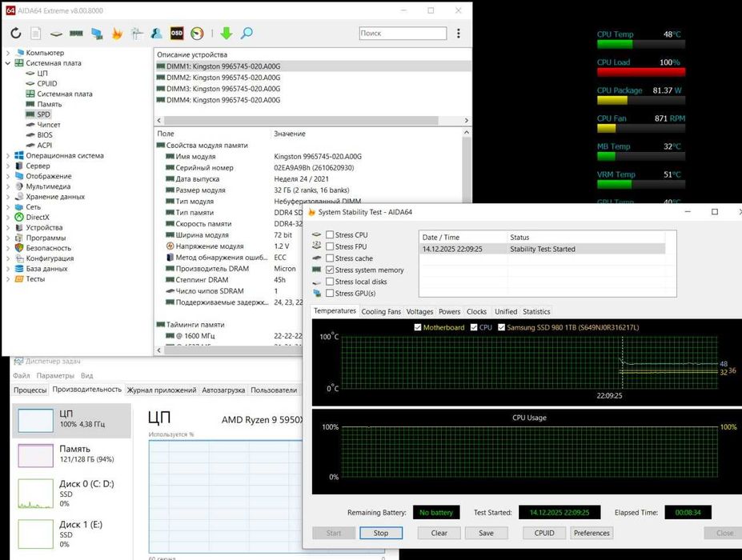742x560 pixels.
Task: Open the System Stability Test flame icon
Action: click(117, 34)
